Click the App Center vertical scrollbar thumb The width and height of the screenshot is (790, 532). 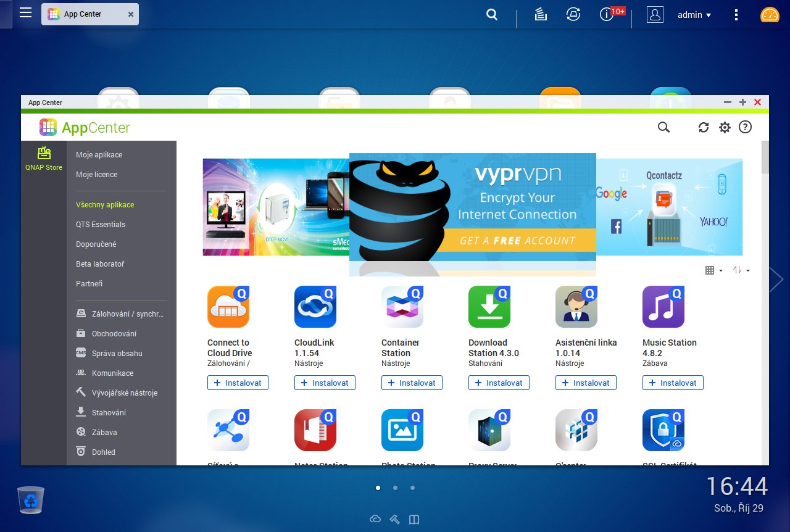click(x=765, y=157)
